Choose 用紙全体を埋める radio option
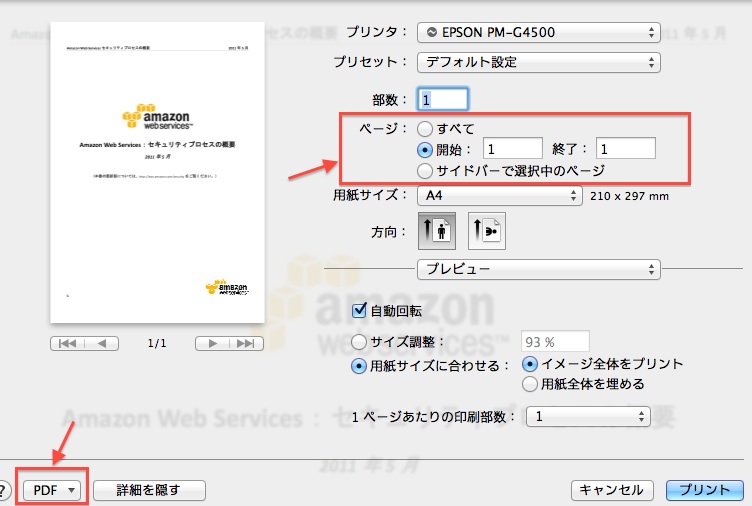Image resolution: width=752 pixels, height=506 pixels. point(530,384)
